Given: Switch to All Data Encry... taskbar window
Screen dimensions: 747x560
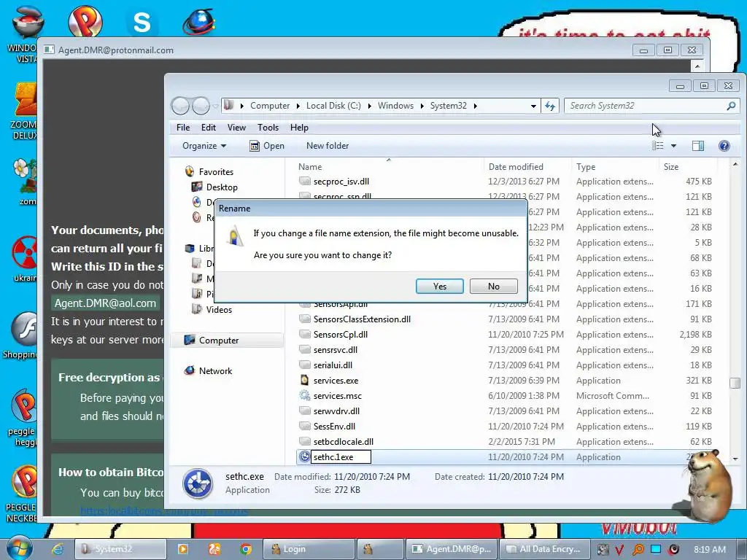Looking at the screenshot, I should point(545,549).
